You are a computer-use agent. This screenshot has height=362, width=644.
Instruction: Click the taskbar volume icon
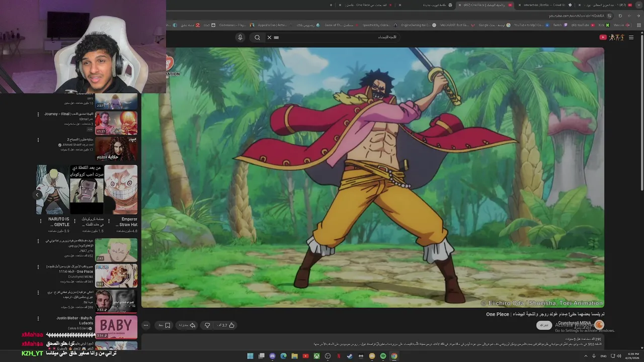pos(619,356)
